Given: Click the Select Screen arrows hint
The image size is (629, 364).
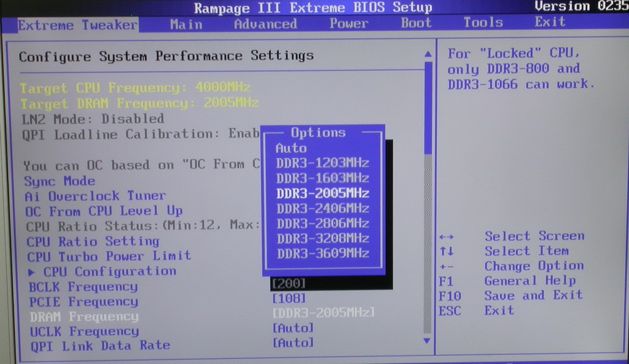Looking at the screenshot, I should [x=512, y=236].
